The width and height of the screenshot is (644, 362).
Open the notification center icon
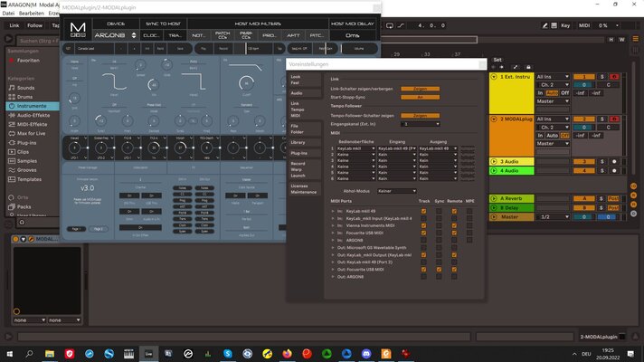point(630,354)
